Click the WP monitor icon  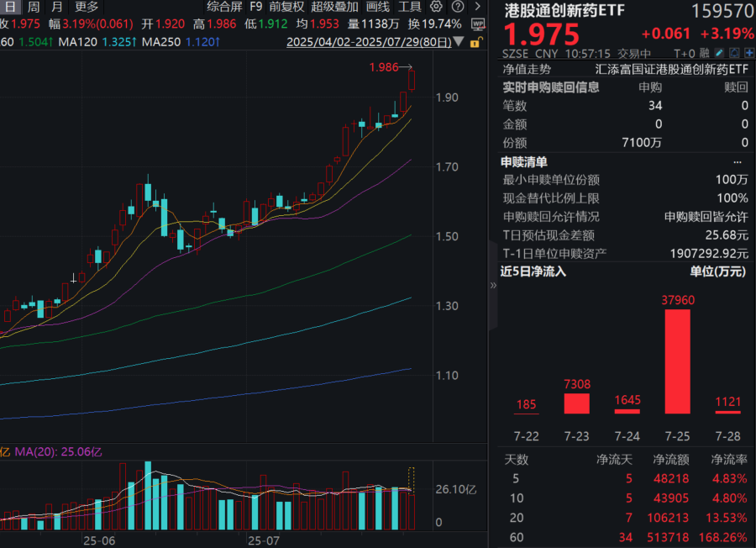click(477, 24)
